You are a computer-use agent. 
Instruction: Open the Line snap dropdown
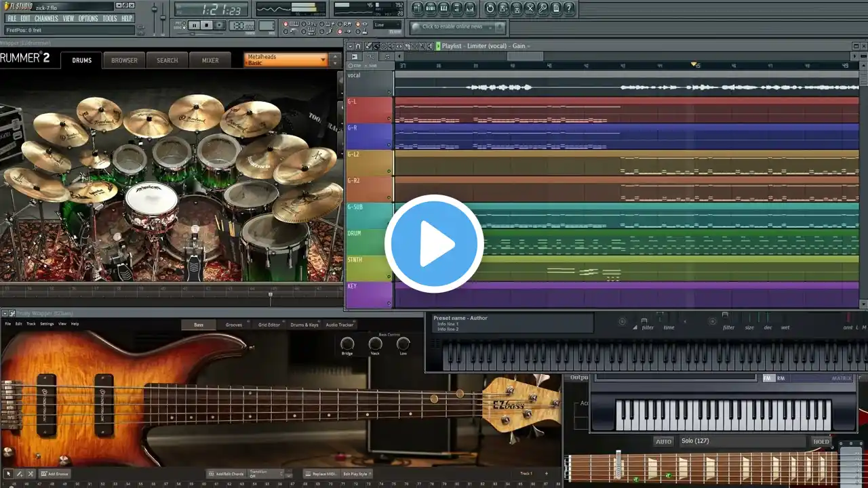(387, 25)
